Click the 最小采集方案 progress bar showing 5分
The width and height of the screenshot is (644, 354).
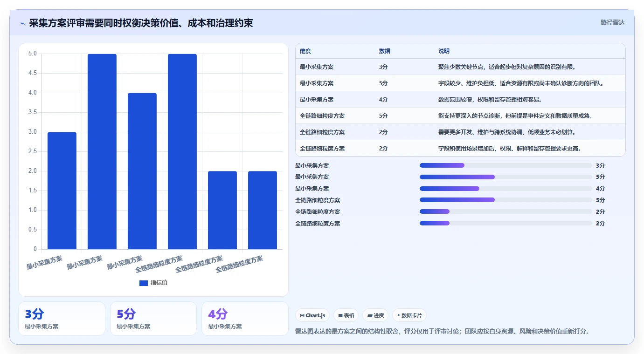506,177
